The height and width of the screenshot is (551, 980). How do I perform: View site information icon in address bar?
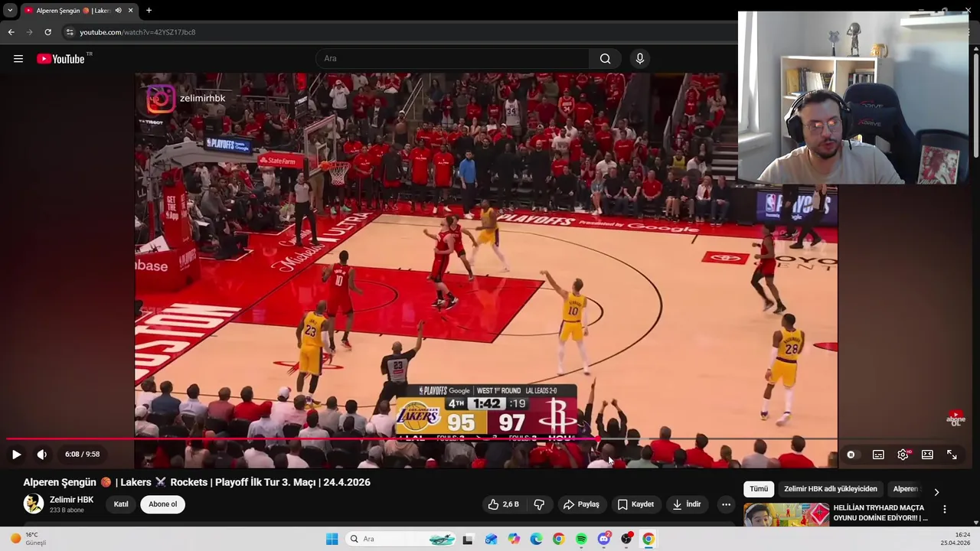70,32
